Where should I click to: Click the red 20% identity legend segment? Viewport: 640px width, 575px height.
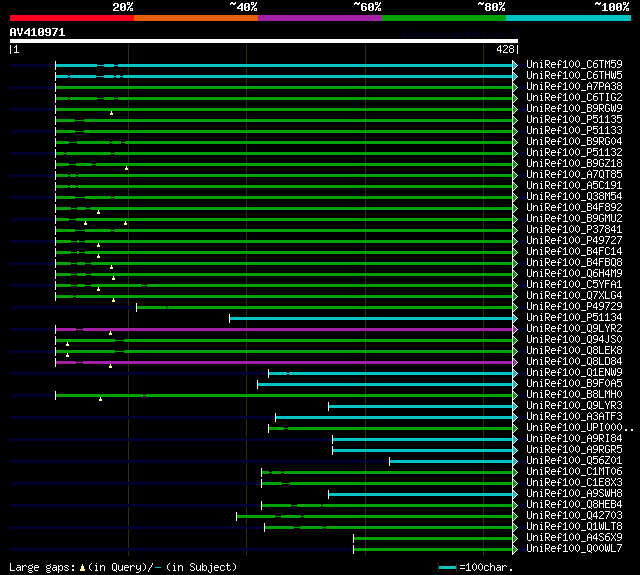coord(72,18)
